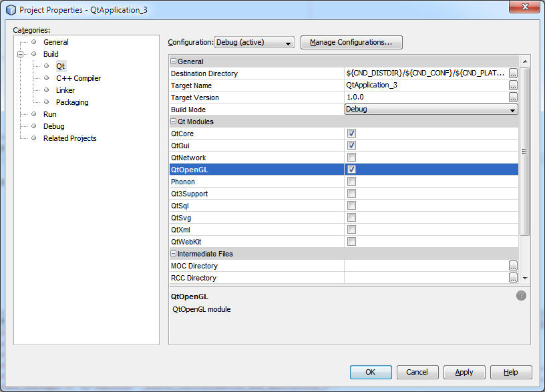Open Help for project properties
The height and width of the screenshot is (392, 545).
(x=510, y=372)
